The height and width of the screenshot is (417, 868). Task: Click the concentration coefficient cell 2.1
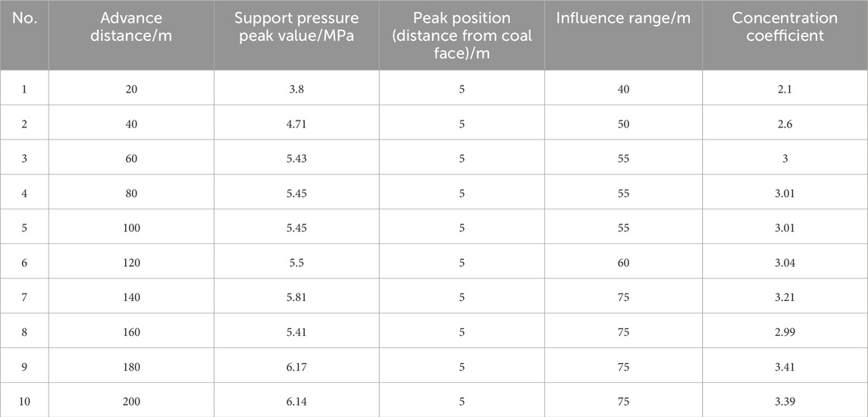[x=785, y=89]
